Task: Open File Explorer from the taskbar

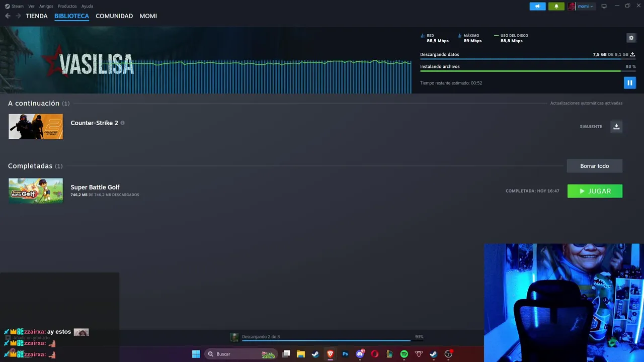Action: click(301, 354)
